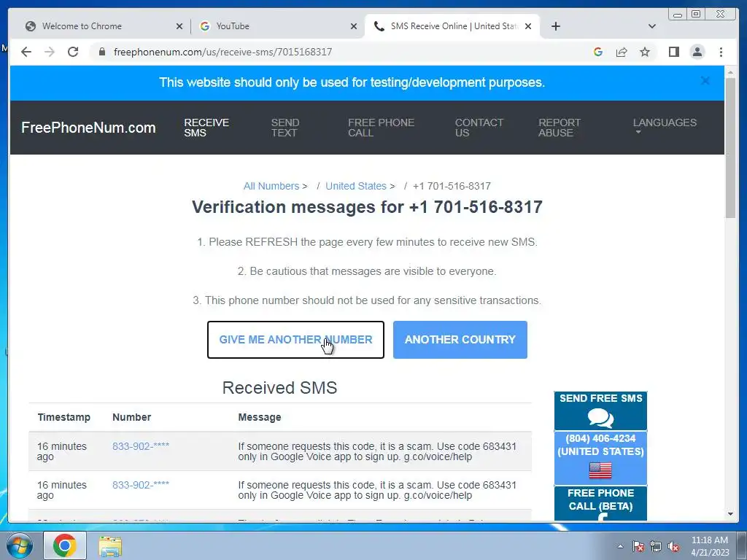Open the taskbar clock showing 11:18 AM

[x=710, y=546]
